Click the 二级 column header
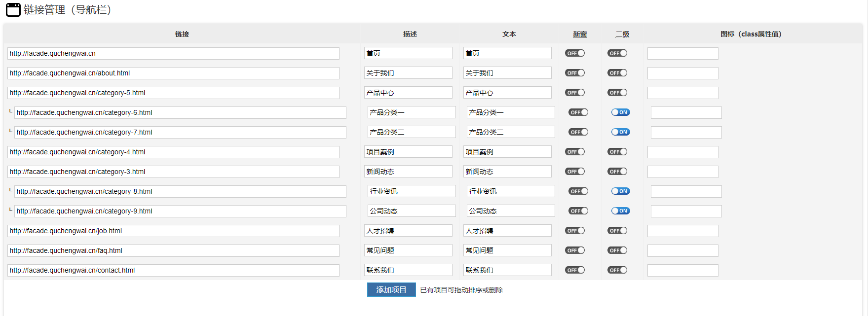868x316 pixels. tap(622, 34)
